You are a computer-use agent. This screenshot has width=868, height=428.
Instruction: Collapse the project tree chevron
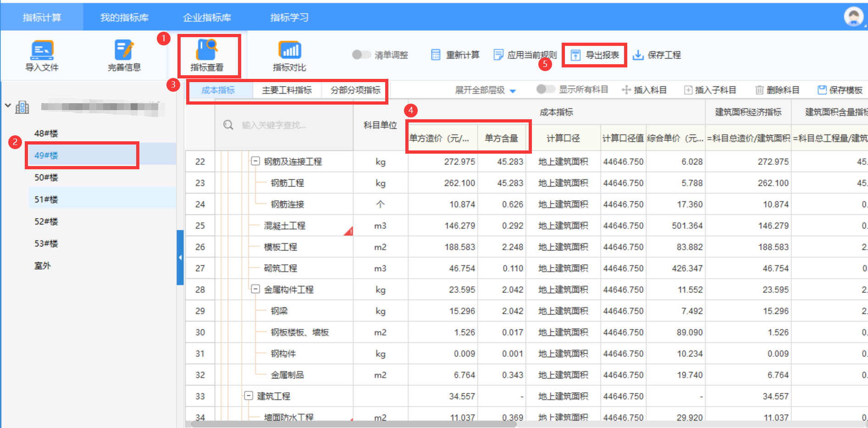point(8,106)
